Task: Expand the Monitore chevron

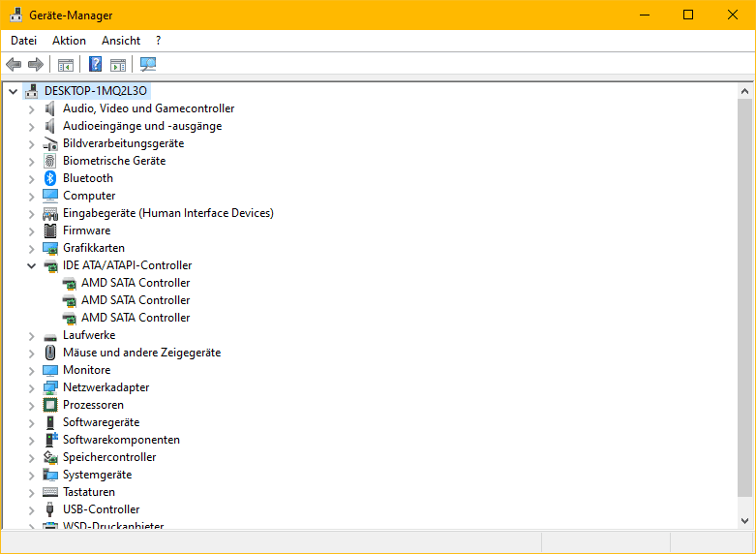Action: pos(31,371)
